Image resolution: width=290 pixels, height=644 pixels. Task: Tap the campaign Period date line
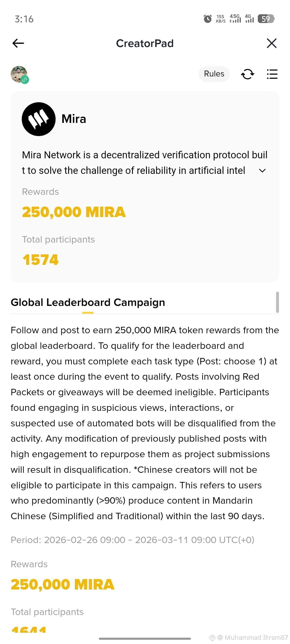click(132, 540)
